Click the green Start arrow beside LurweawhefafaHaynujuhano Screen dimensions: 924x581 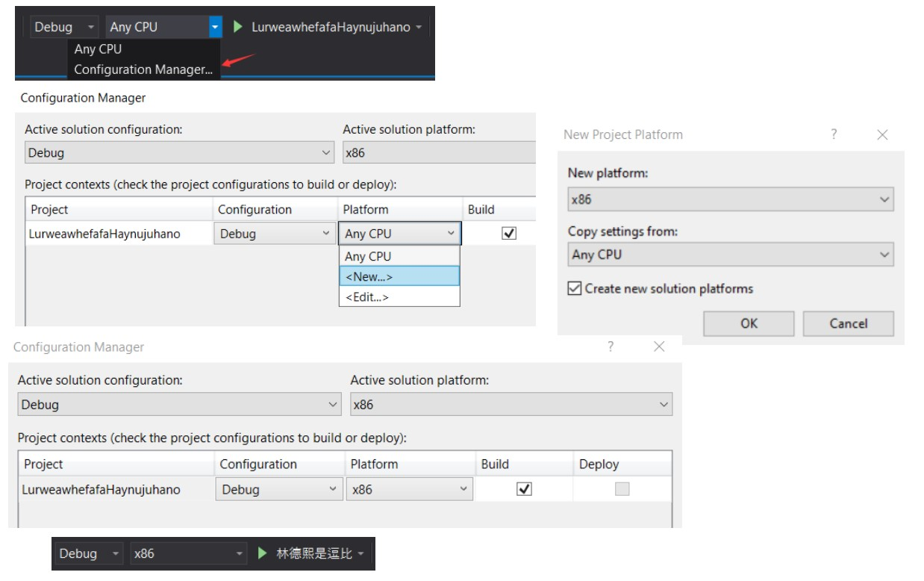(238, 27)
